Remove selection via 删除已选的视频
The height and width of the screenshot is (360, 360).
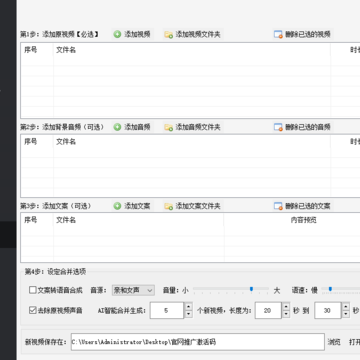pyautogui.click(x=302, y=34)
